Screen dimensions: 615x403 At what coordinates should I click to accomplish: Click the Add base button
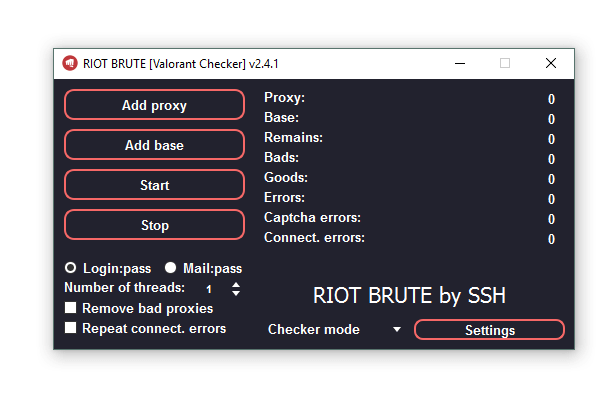(154, 145)
